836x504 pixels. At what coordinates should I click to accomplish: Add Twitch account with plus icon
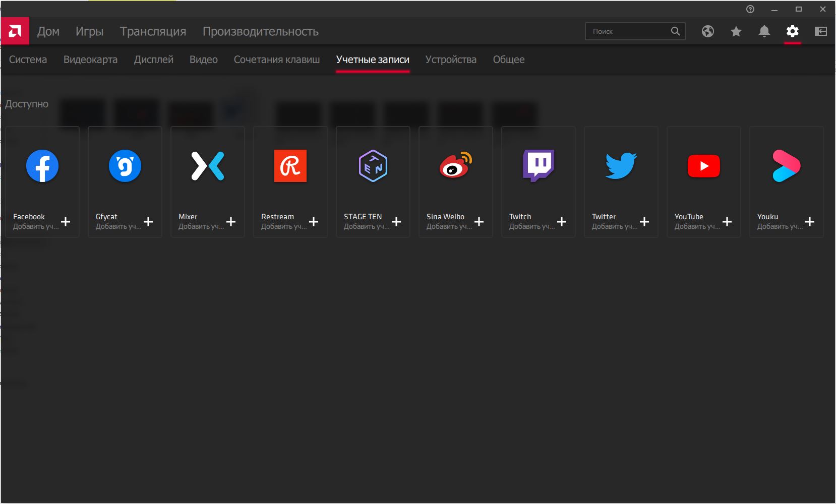point(562,222)
